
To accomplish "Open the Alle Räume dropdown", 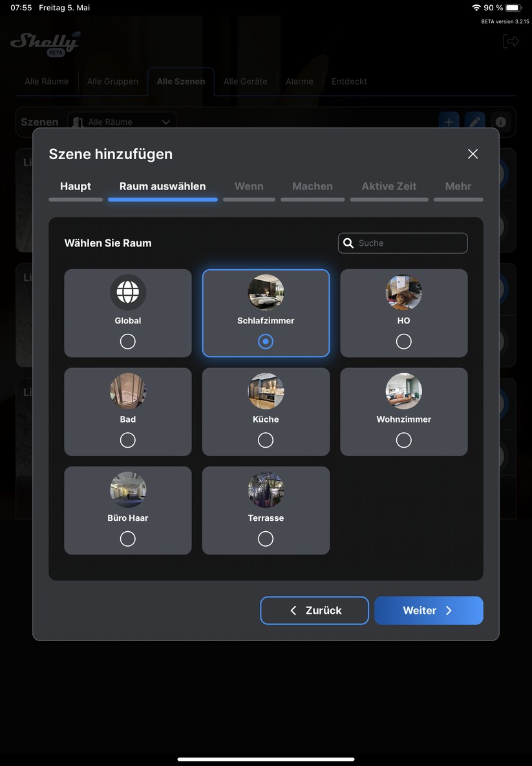I will [x=122, y=122].
